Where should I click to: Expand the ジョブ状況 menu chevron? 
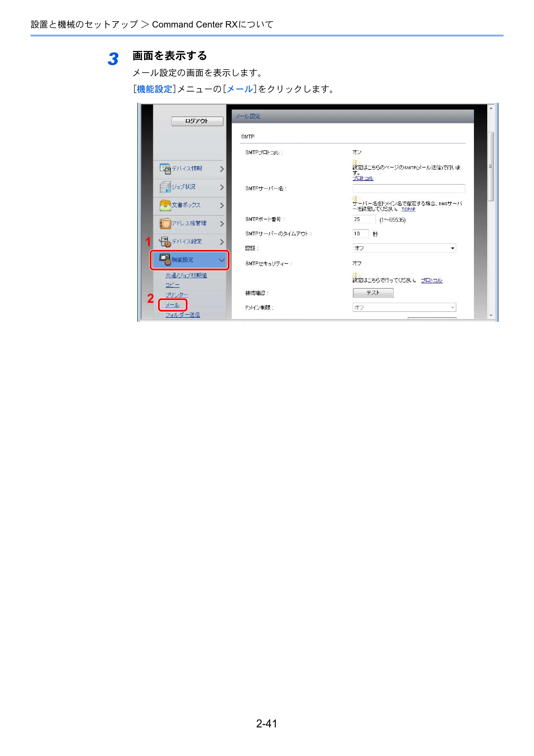[x=222, y=187]
